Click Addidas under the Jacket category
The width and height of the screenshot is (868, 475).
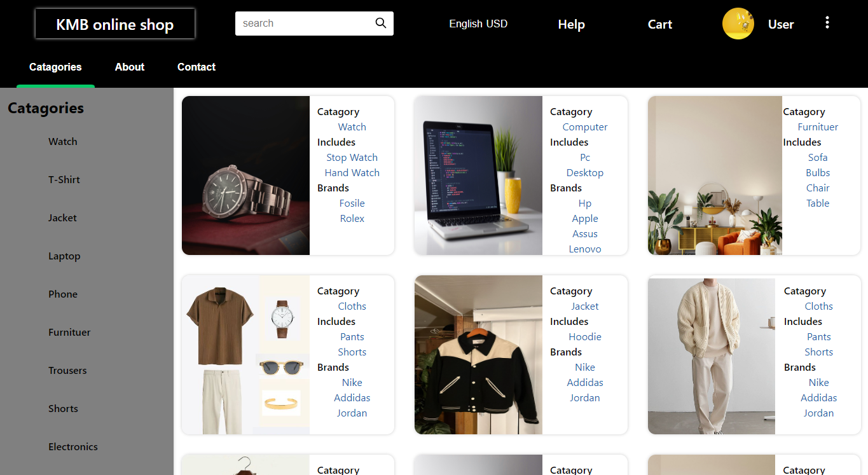pyautogui.click(x=584, y=382)
